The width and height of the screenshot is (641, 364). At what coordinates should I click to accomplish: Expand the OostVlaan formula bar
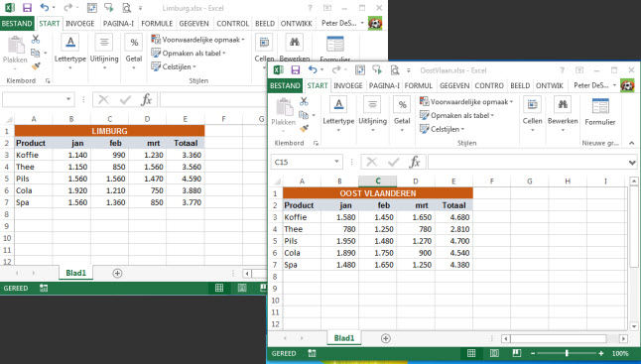pyautogui.click(x=632, y=163)
